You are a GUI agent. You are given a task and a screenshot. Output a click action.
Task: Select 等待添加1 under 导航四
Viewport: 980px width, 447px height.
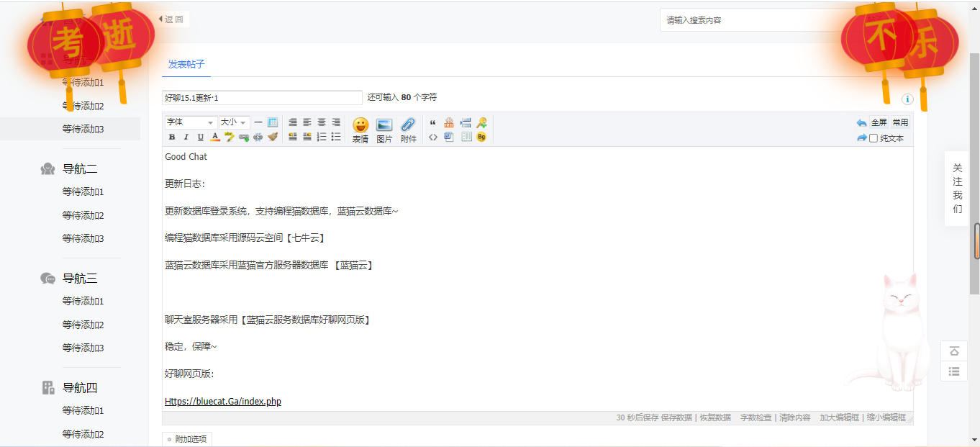pyautogui.click(x=83, y=410)
